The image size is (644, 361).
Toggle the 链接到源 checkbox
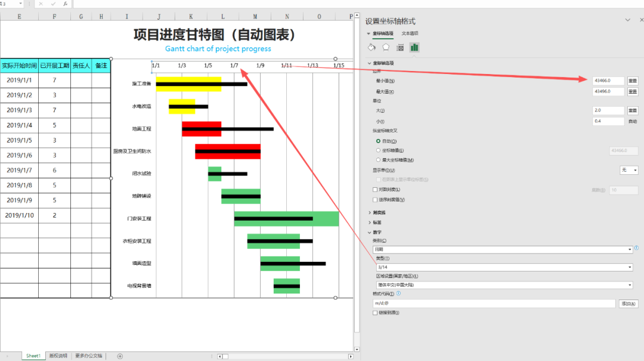point(375,313)
